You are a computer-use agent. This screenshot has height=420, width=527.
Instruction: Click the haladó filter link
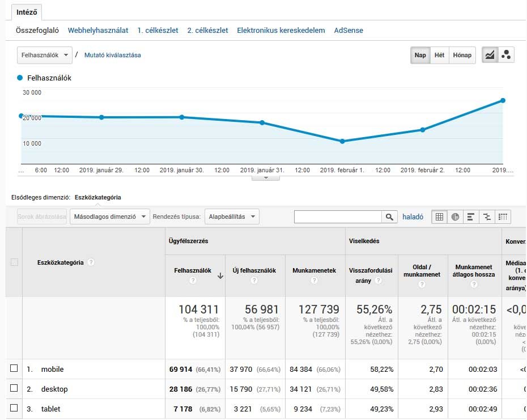(x=413, y=217)
